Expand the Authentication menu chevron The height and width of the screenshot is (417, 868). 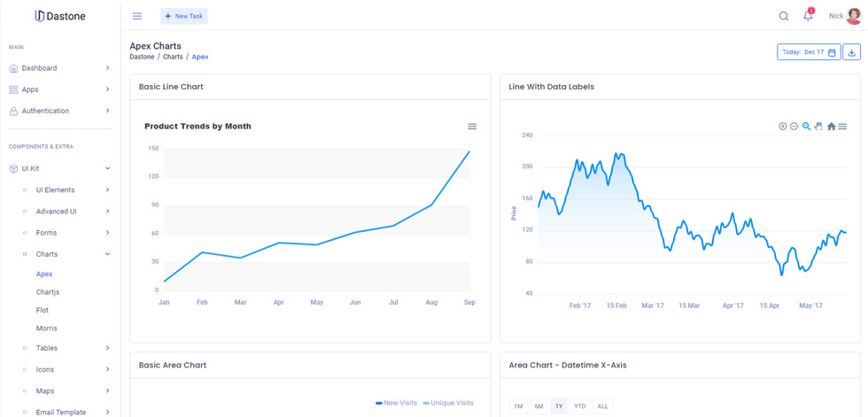107,112
